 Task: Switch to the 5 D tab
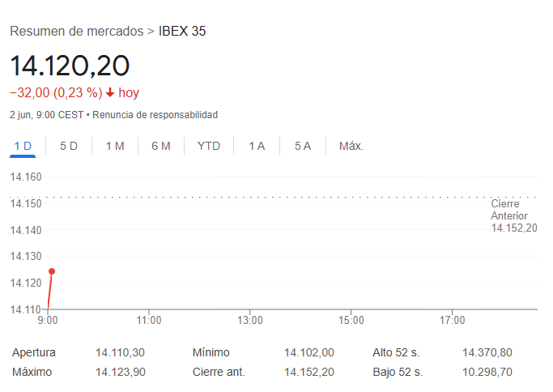pyautogui.click(x=69, y=146)
